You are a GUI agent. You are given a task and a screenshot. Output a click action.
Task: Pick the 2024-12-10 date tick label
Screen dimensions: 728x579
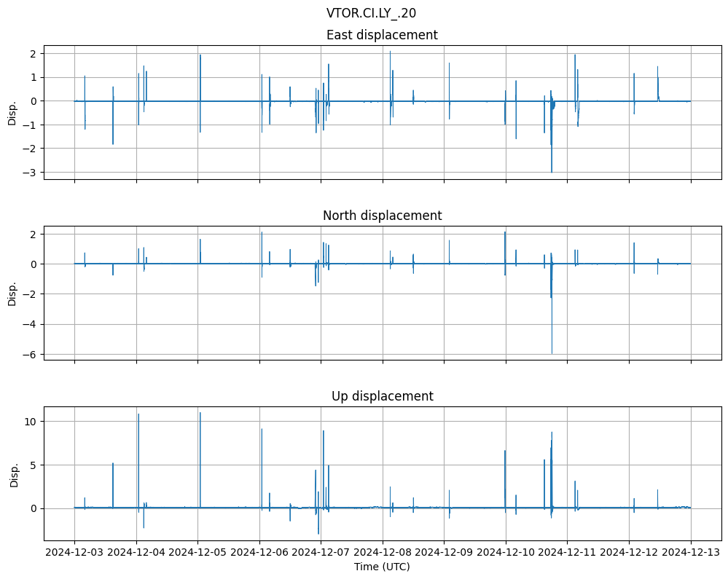point(506,553)
